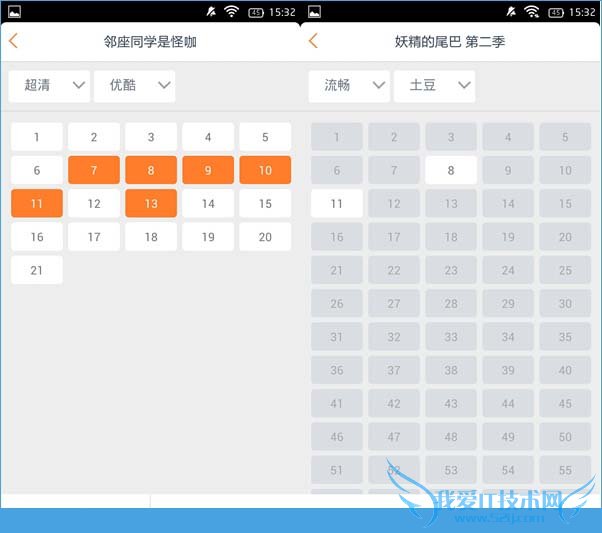Screen dimensions: 602x533
Task: Tap greyed episode 29 in right panel
Action: [508, 303]
